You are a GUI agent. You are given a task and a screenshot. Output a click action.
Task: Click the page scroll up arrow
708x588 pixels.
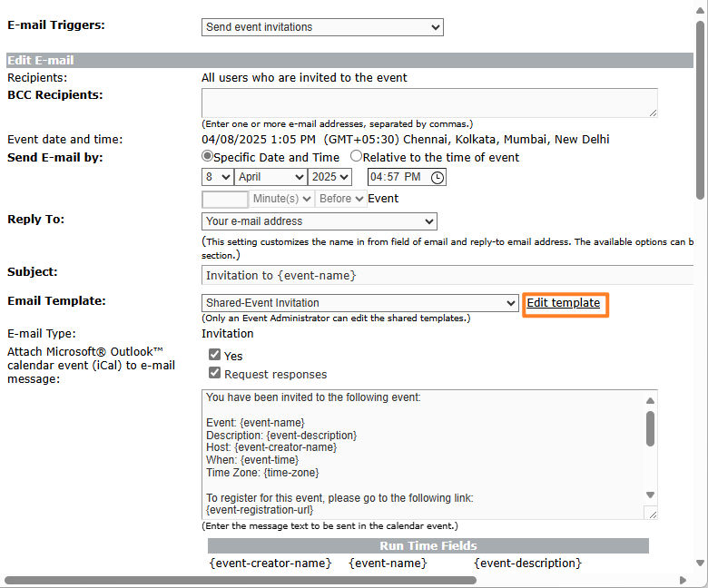[x=700, y=10]
